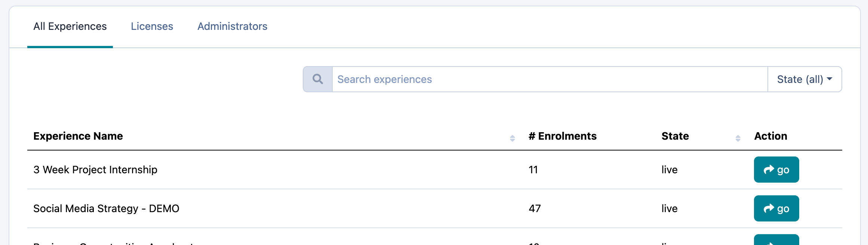Image resolution: width=868 pixels, height=245 pixels.
Task: Click the State column header text
Action: tap(675, 136)
